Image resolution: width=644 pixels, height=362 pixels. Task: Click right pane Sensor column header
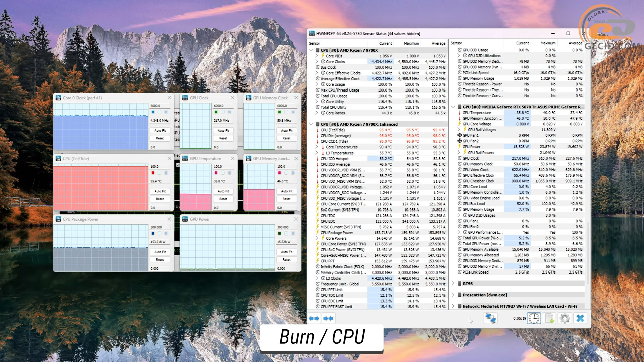(x=477, y=43)
